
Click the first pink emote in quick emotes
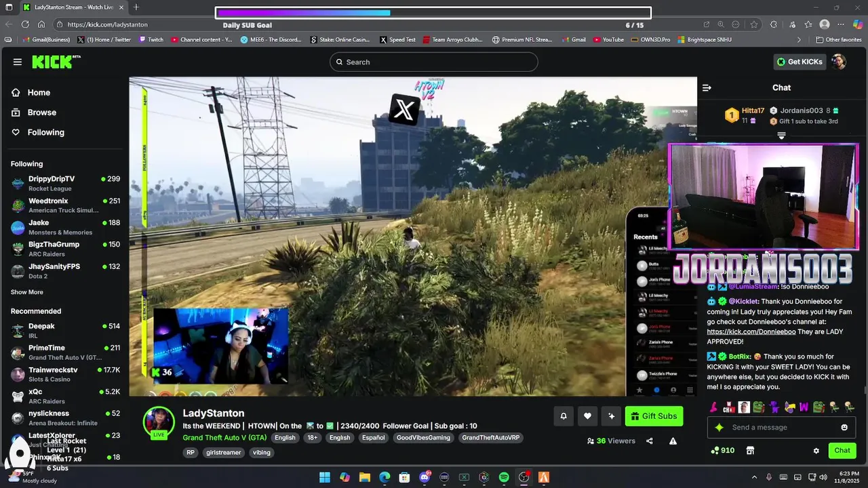click(x=714, y=407)
